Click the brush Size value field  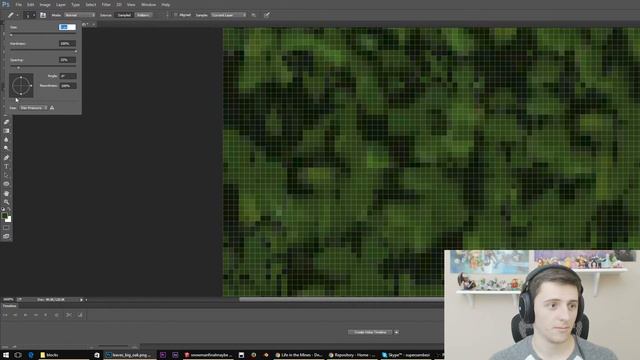pos(67,27)
